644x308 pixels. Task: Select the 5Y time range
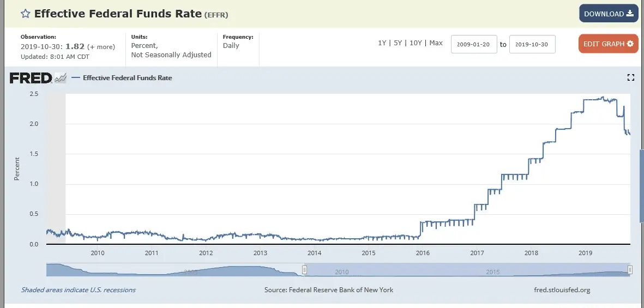399,43
